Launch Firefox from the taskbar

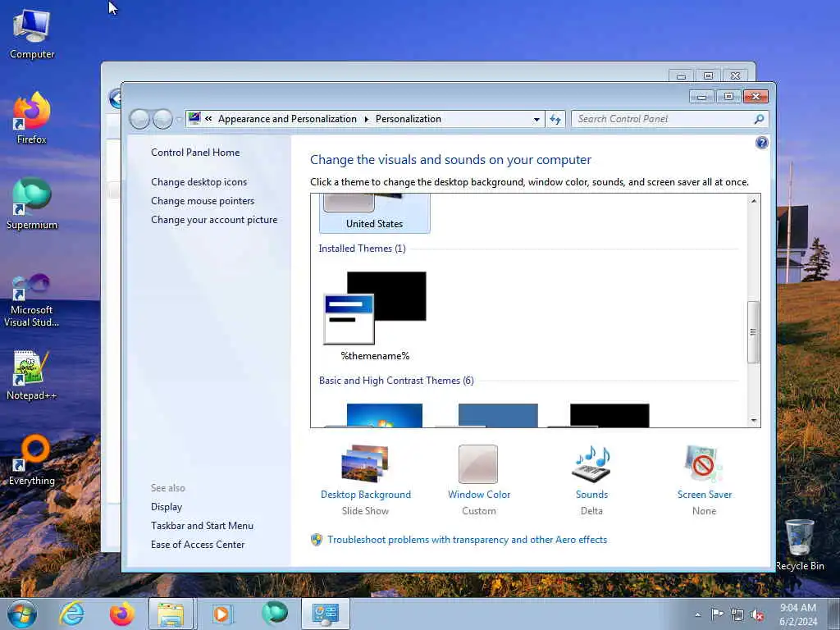121,614
